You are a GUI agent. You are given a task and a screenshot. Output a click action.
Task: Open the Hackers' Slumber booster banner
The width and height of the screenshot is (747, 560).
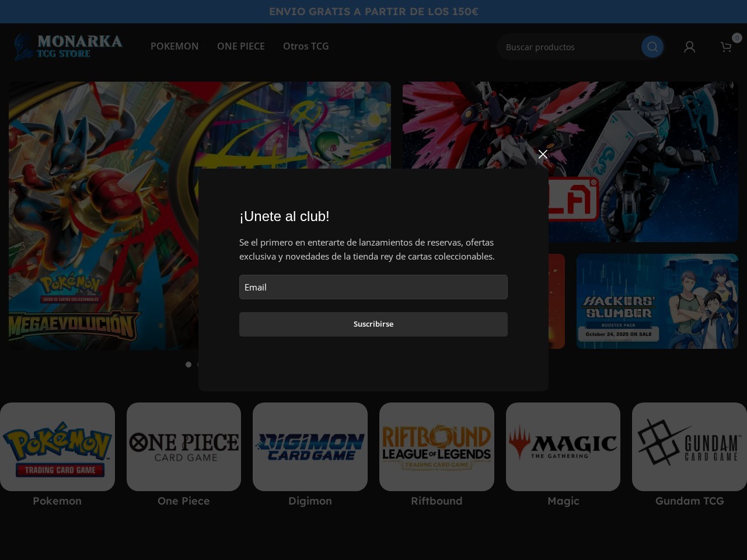pos(657,301)
